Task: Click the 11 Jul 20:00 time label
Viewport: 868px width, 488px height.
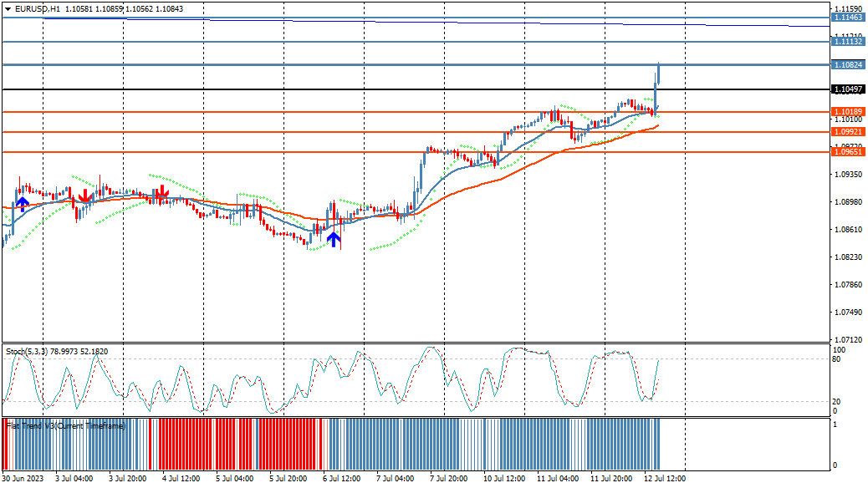Action: click(x=611, y=479)
